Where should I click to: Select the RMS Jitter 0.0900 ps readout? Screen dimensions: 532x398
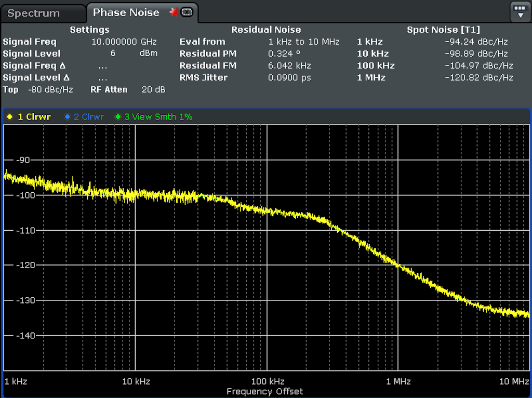[x=289, y=77]
